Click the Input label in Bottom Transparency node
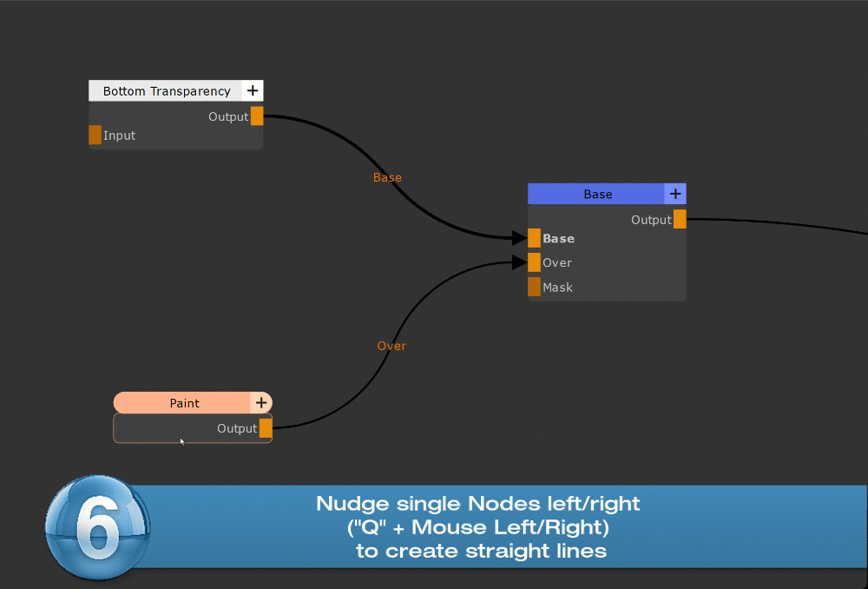 pyautogui.click(x=119, y=136)
